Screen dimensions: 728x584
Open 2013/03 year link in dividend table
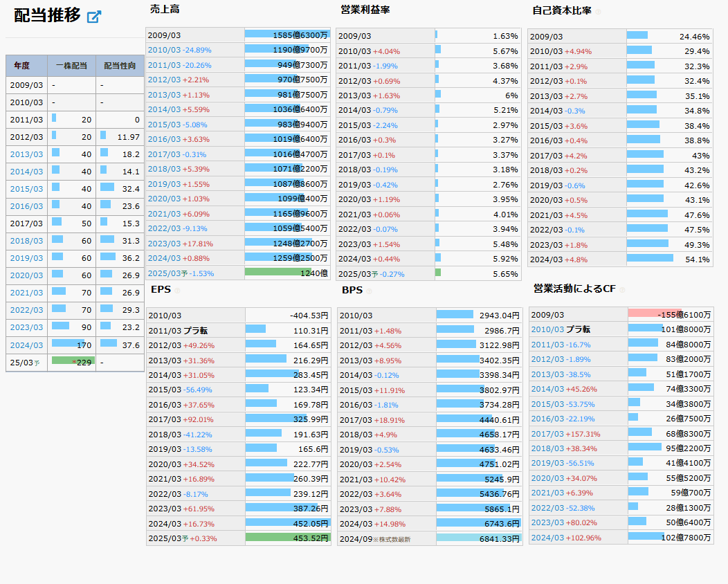click(x=26, y=154)
